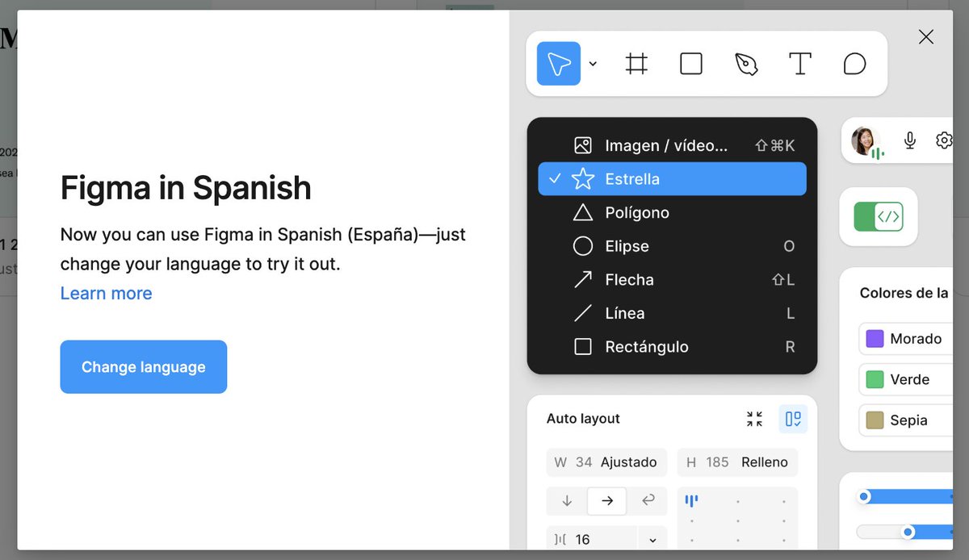This screenshot has width=969, height=560.
Task: Choose Rectángulo in the shape menu
Action: [x=673, y=347]
